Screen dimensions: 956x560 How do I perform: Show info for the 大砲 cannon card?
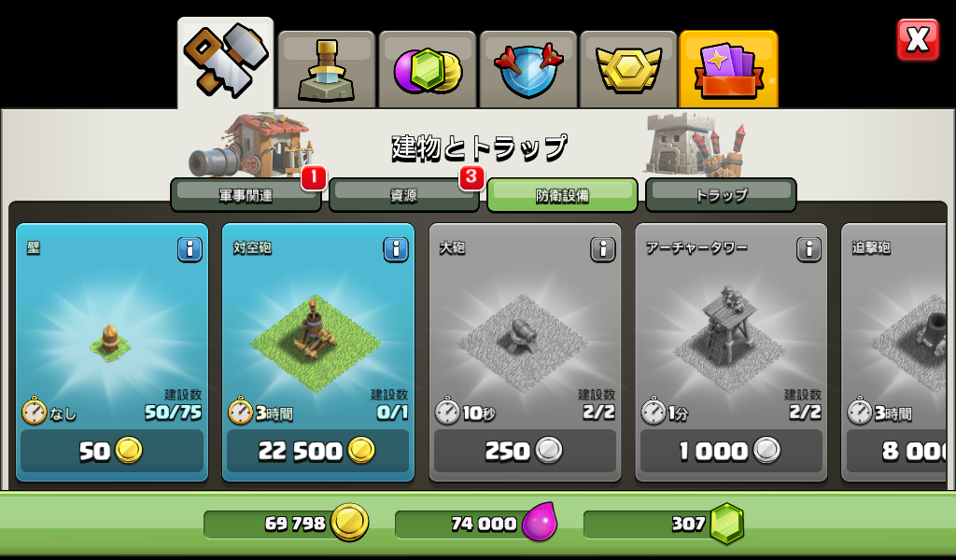coord(602,249)
